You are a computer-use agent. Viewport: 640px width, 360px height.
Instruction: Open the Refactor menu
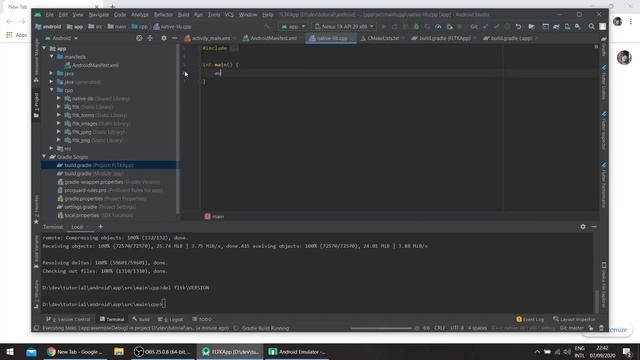pyautogui.click(x=163, y=15)
